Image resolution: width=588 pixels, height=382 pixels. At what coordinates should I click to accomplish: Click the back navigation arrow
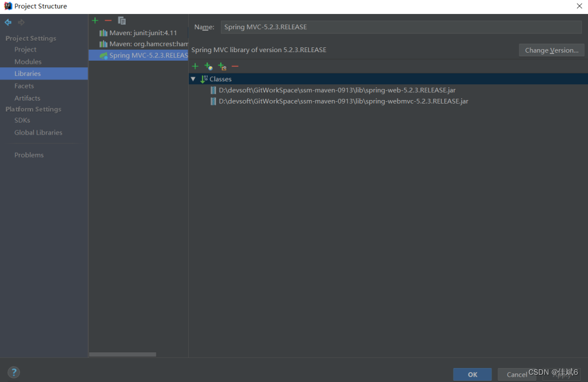[8, 22]
